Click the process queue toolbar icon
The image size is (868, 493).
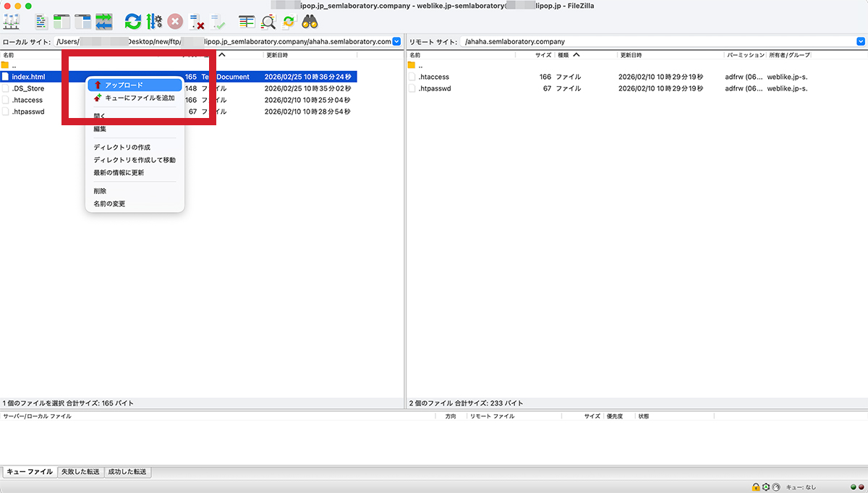pyautogui.click(x=154, y=22)
